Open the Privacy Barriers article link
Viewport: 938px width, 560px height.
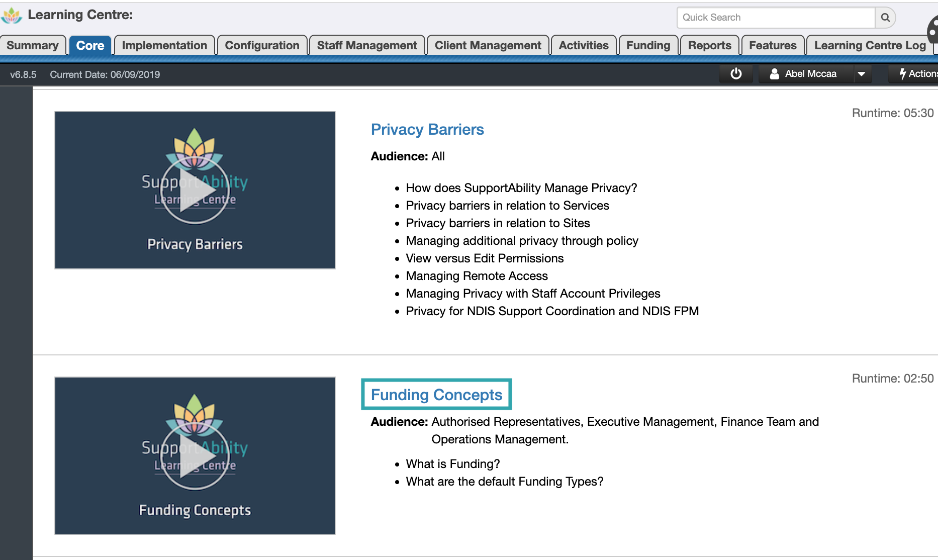pyautogui.click(x=427, y=129)
